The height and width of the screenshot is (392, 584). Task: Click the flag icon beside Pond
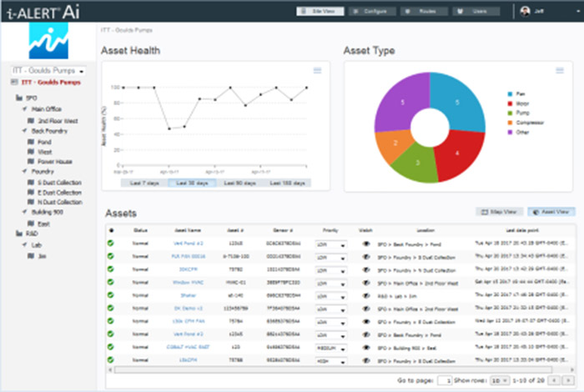click(32, 142)
